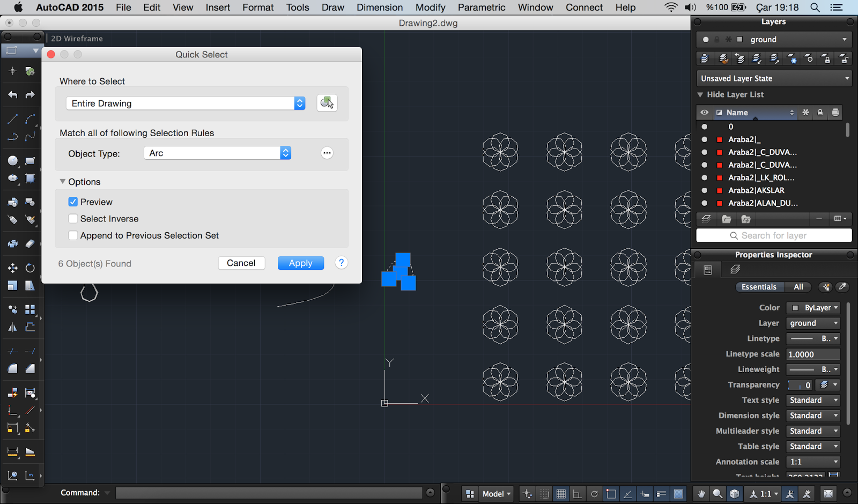Click the Undo arrow in tool palette
Viewport: 858px width, 504px height.
tap(13, 95)
